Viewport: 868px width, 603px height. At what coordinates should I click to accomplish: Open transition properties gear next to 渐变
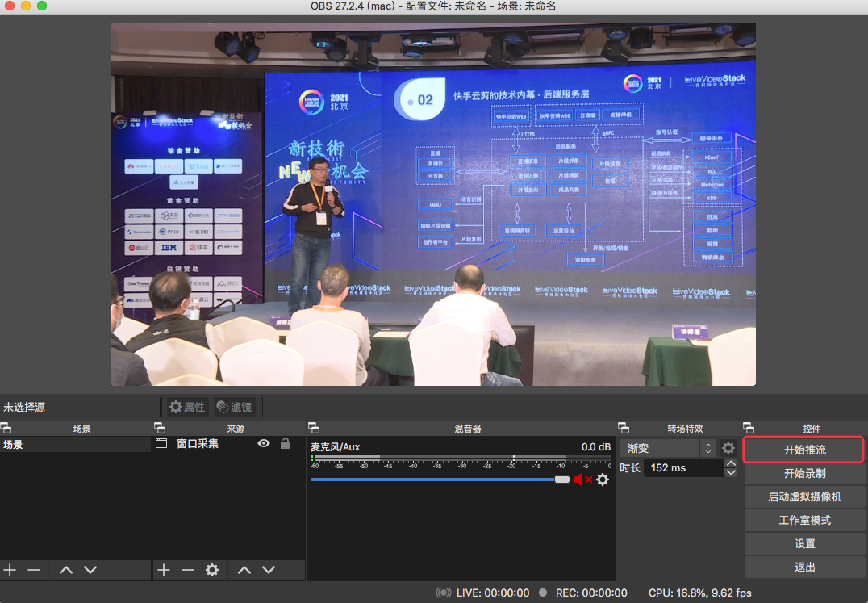pyautogui.click(x=728, y=448)
